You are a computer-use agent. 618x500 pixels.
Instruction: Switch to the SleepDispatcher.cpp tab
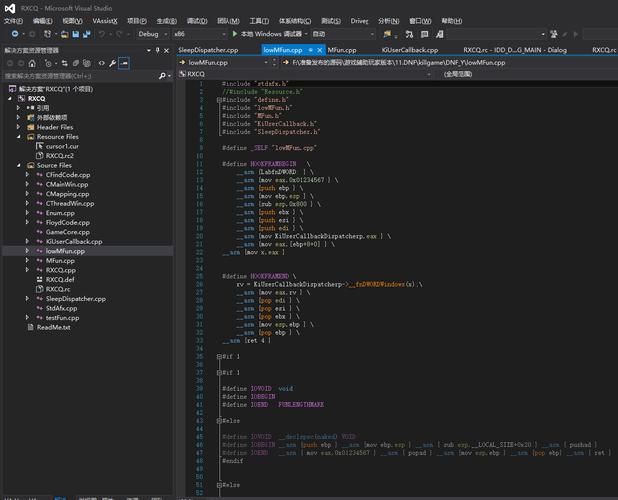coord(208,50)
